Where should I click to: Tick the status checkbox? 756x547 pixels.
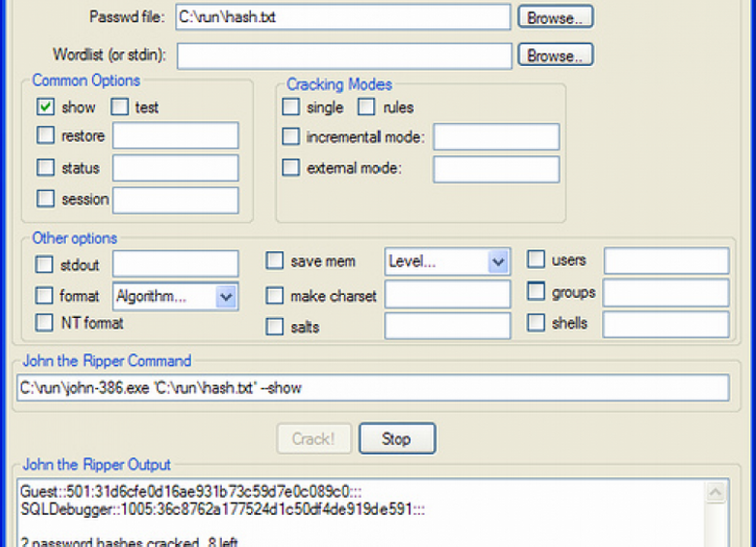point(46,168)
